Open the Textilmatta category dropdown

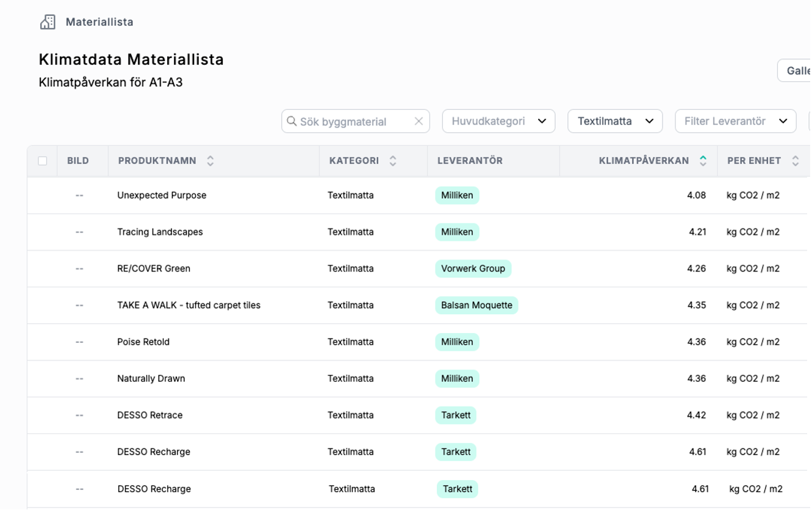point(615,121)
